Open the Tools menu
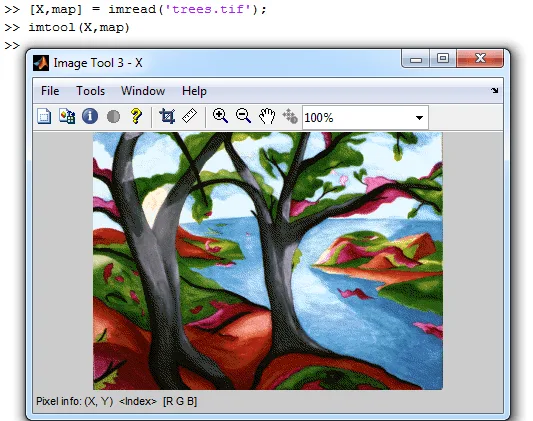Image resolution: width=533 pixels, height=421 pixels. tap(90, 91)
